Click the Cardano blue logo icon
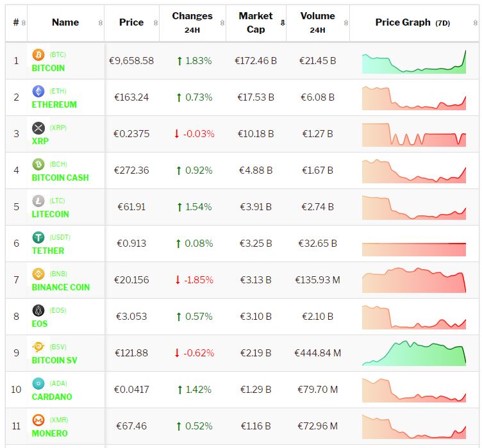Image resolution: width=482 pixels, height=448 pixels. click(x=38, y=384)
